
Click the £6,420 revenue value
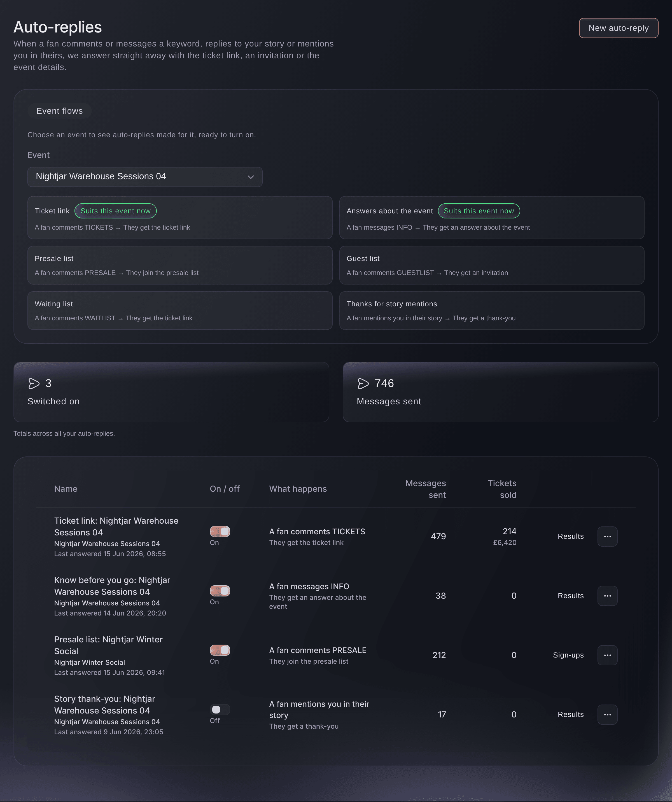pyautogui.click(x=504, y=542)
